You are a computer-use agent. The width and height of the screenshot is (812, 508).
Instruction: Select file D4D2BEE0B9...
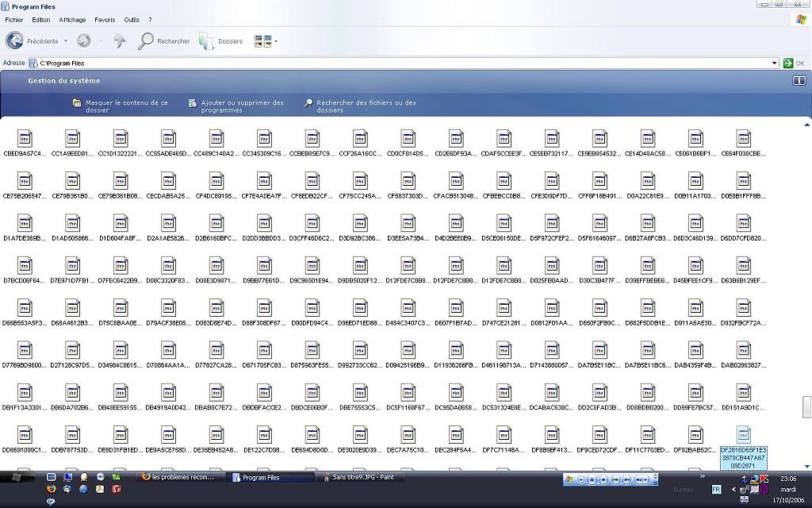click(x=456, y=228)
